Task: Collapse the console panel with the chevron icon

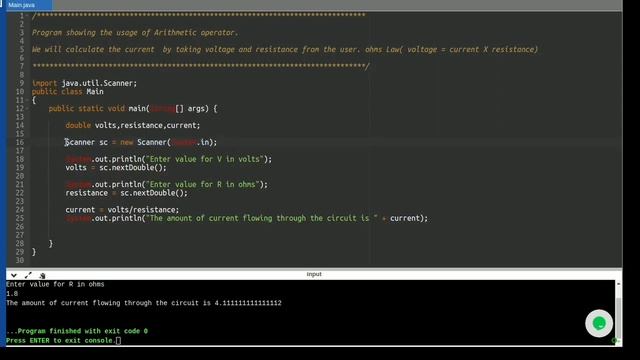Action: tap(14, 276)
